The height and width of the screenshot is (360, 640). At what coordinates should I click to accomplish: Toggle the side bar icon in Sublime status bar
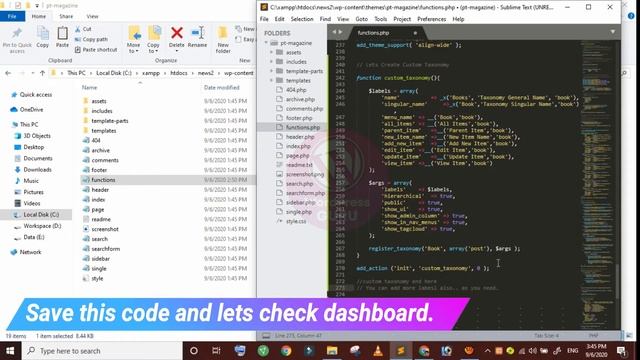coord(266,336)
